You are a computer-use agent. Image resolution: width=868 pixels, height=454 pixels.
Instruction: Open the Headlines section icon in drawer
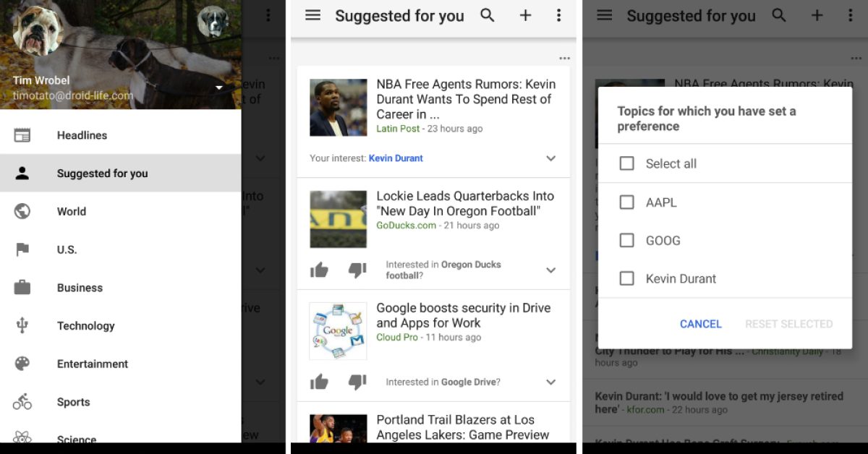22,135
